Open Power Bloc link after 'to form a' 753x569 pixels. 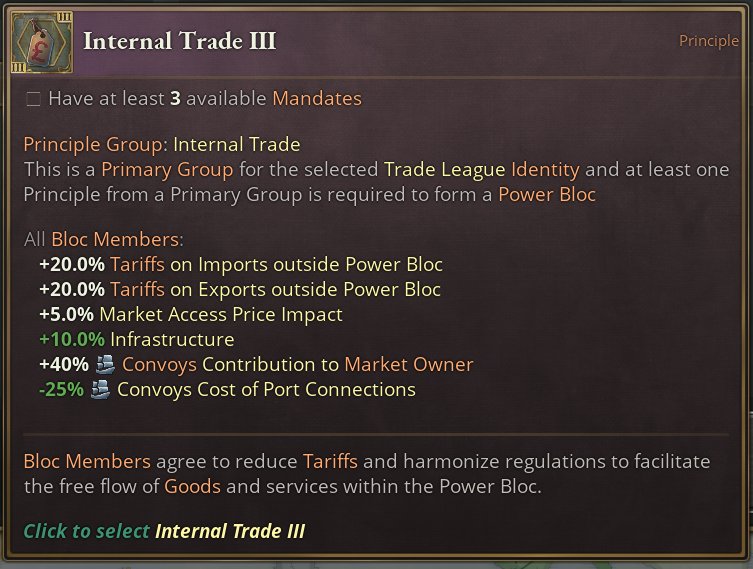click(x=546, y=195)
